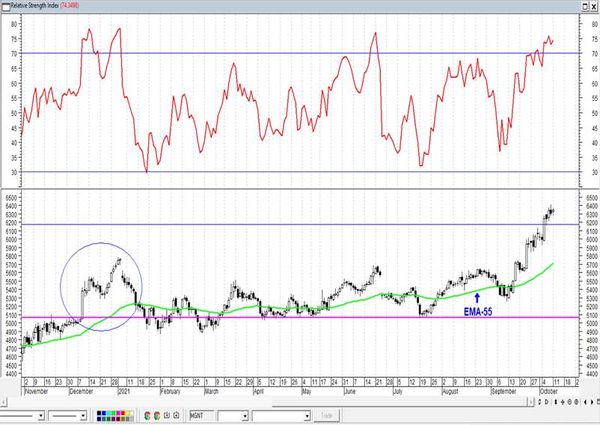This screenshot has height=425, width=600.
Task: Click the double up-down arrows icon
Action: tap(540, 402)
